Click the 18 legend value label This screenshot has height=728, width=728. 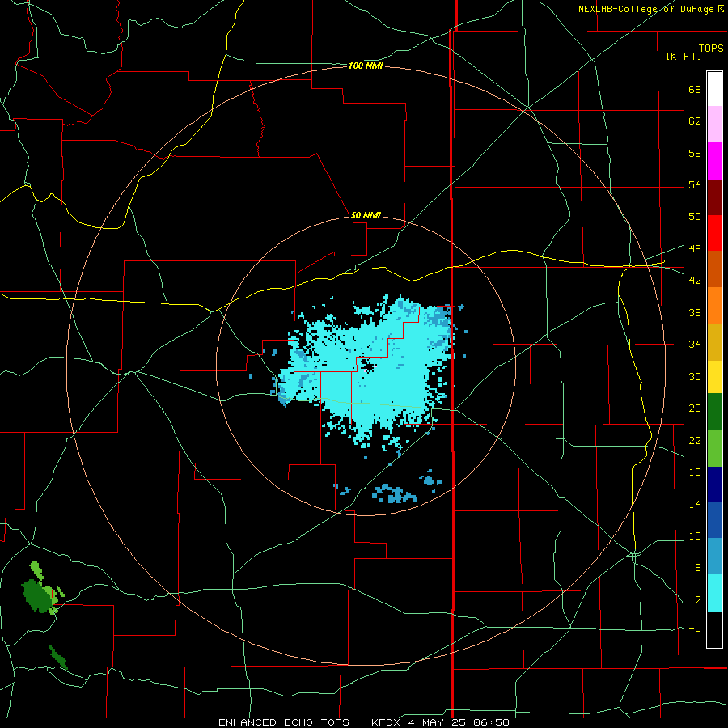(x=695, y=472)
